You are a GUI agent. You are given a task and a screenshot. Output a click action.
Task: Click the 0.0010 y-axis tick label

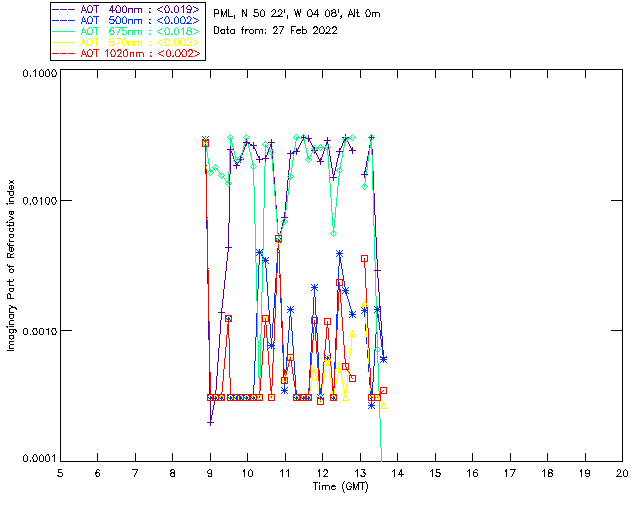tap(37, 331)
